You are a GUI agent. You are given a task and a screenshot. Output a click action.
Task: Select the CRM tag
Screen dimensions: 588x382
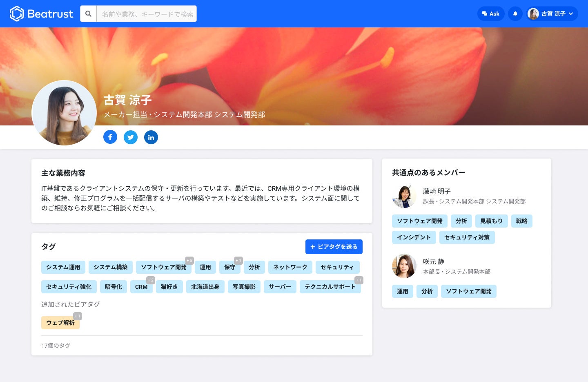(141, 287)
